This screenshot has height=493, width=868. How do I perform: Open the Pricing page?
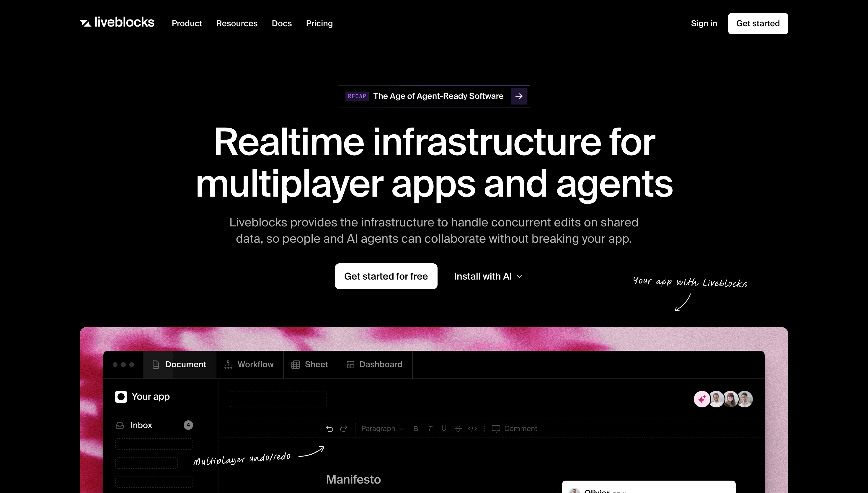point(319,23)
